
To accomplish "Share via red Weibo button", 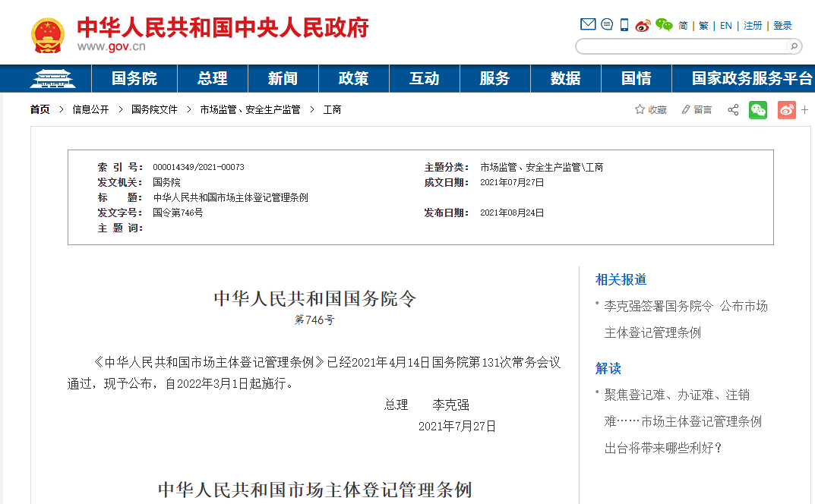I will [786, 109].
